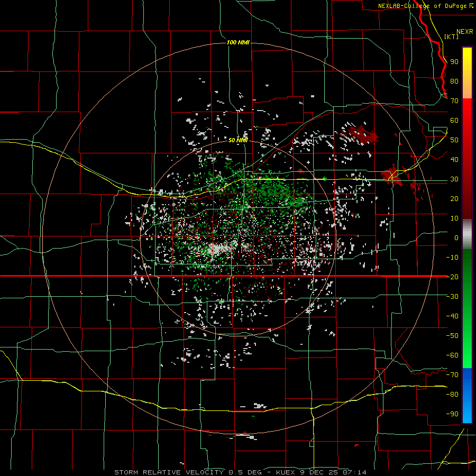Click the 0 scale label
This screenshot has width=476, height=476.
click(x=456, y=237)
